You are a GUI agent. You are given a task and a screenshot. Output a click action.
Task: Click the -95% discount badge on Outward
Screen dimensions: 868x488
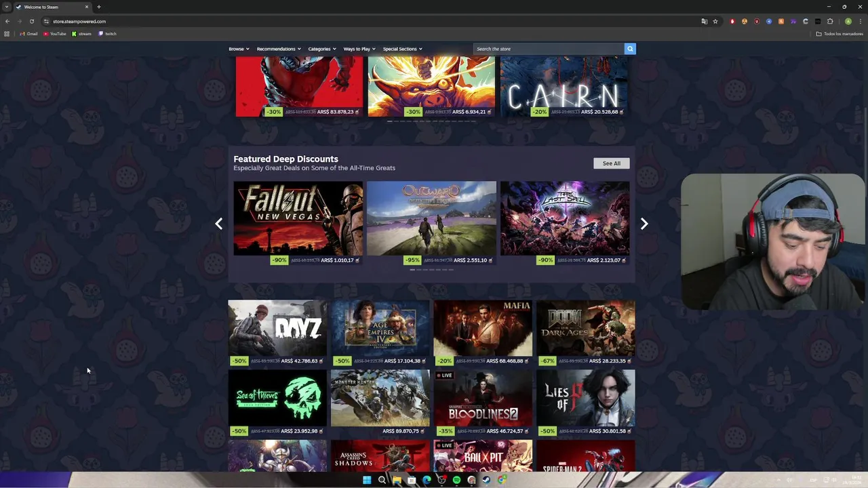pos(412,260)
